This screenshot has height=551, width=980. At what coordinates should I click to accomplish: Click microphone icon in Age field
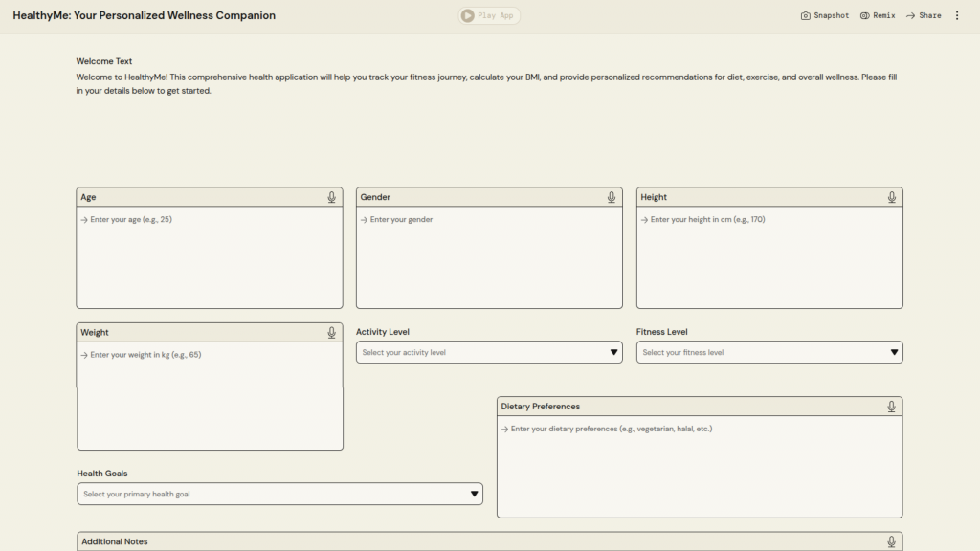[x=331, y=197]
